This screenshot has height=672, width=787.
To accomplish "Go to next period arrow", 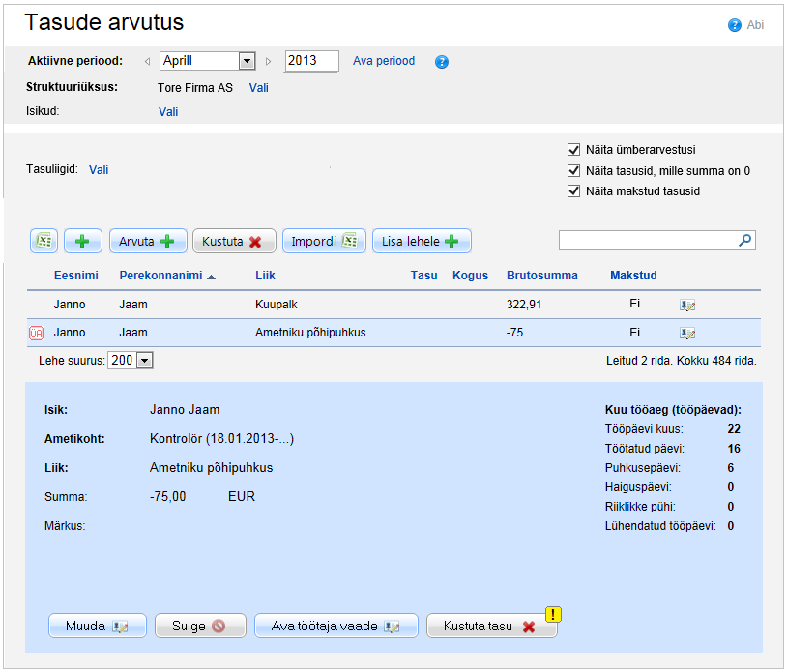I will (x=268, y=62).
